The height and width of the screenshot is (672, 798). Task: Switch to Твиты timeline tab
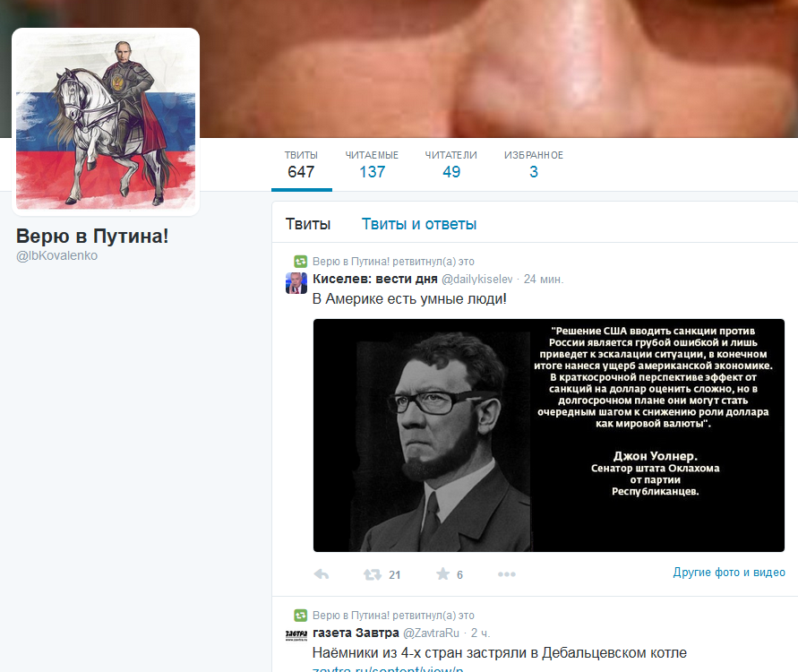click(x=308, y=224)
